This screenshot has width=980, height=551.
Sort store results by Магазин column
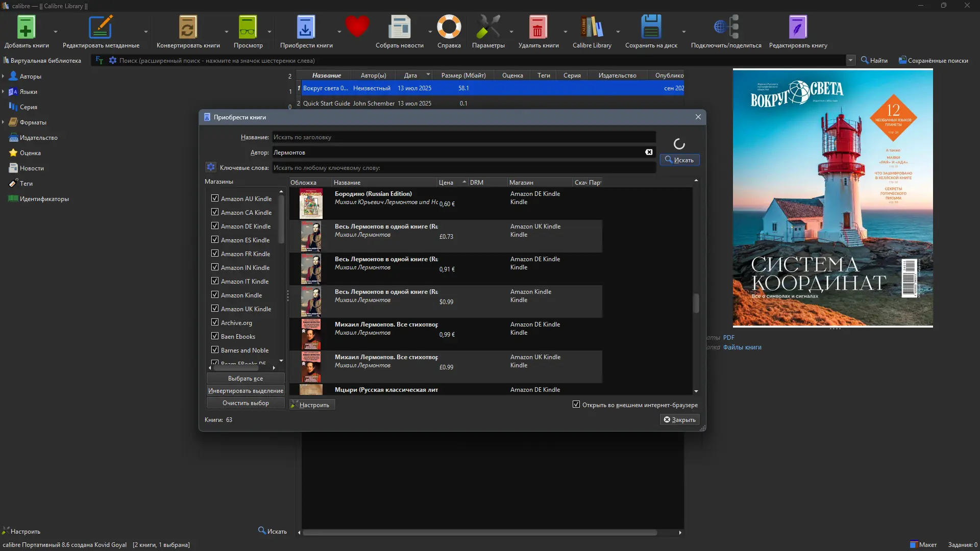coord(521,183)
